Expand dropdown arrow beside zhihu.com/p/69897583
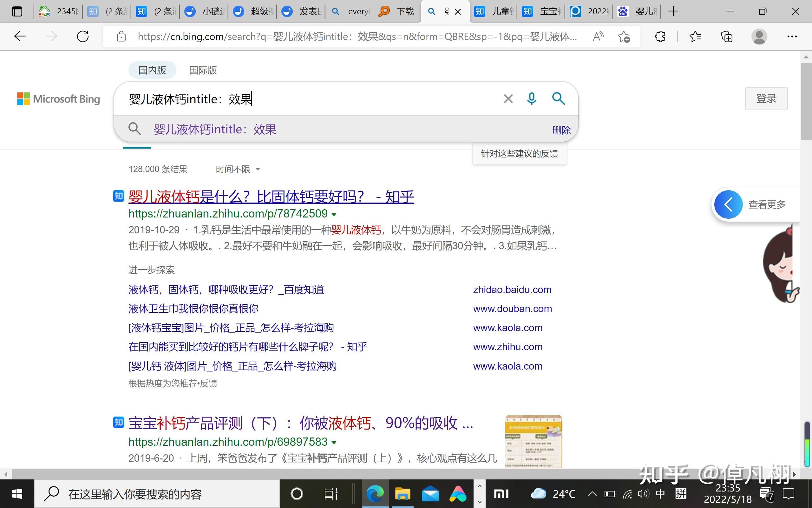 (x=334, y=443)
